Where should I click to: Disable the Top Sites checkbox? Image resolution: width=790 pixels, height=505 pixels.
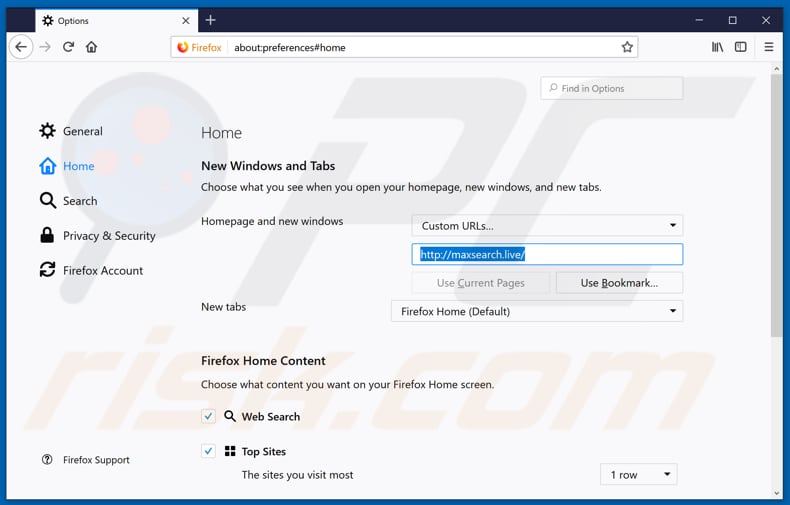[x=208, y=451]
